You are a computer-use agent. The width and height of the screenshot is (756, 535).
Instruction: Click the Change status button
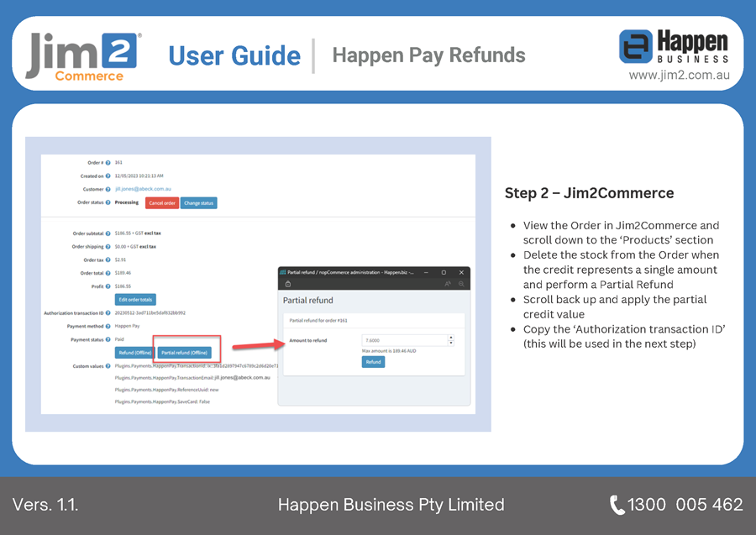198,203
